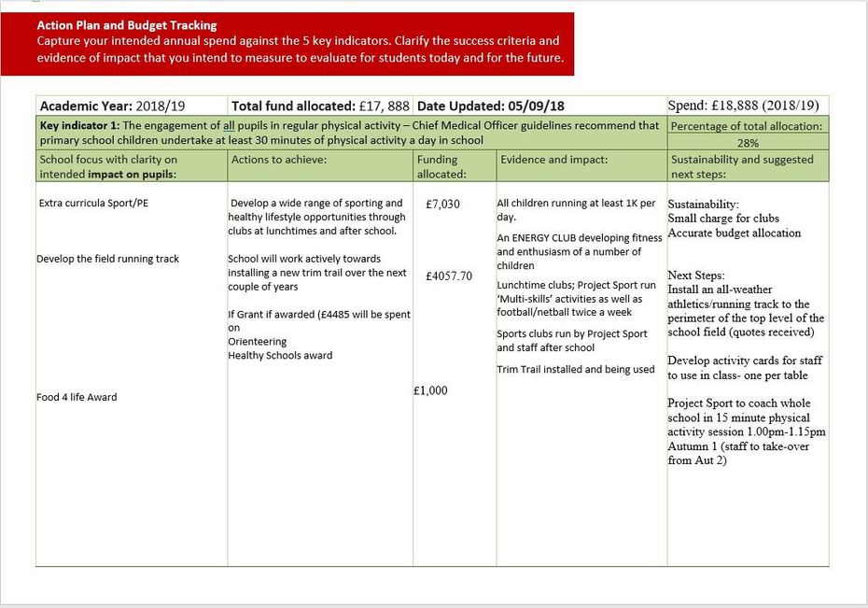Click the '£4057.70' funding amount
This screenshot has height=608, width=868.
click(449, 276)
